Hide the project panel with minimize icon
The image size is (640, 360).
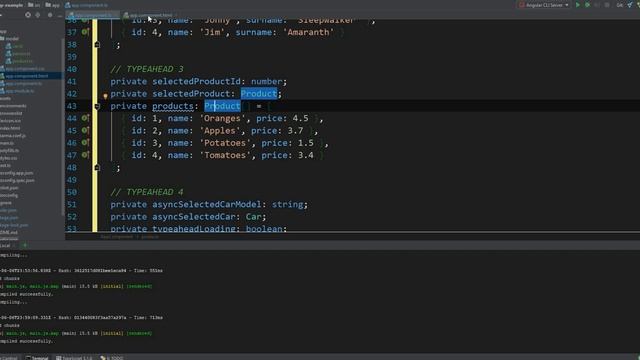(x=60, y=15)
